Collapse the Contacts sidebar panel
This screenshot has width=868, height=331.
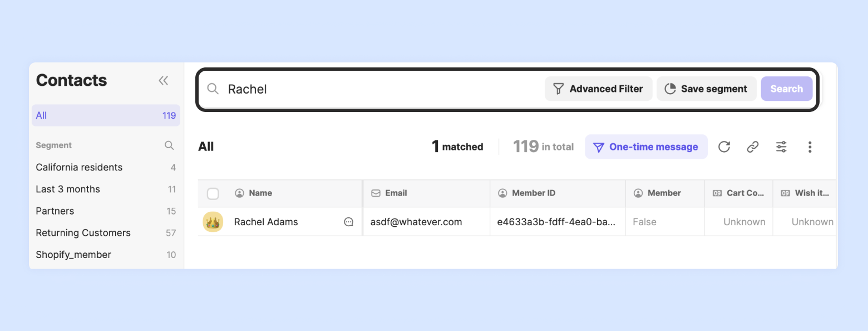(163, 81)
